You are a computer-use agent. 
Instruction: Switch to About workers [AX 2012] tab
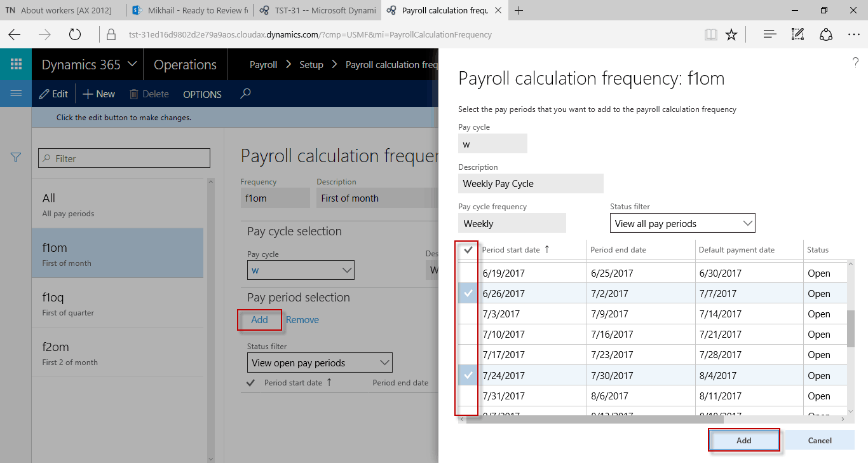pos(62,11)
